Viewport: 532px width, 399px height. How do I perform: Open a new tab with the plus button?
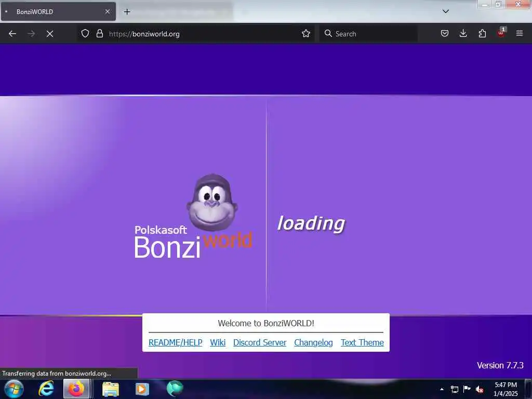(x=127, y=11)
